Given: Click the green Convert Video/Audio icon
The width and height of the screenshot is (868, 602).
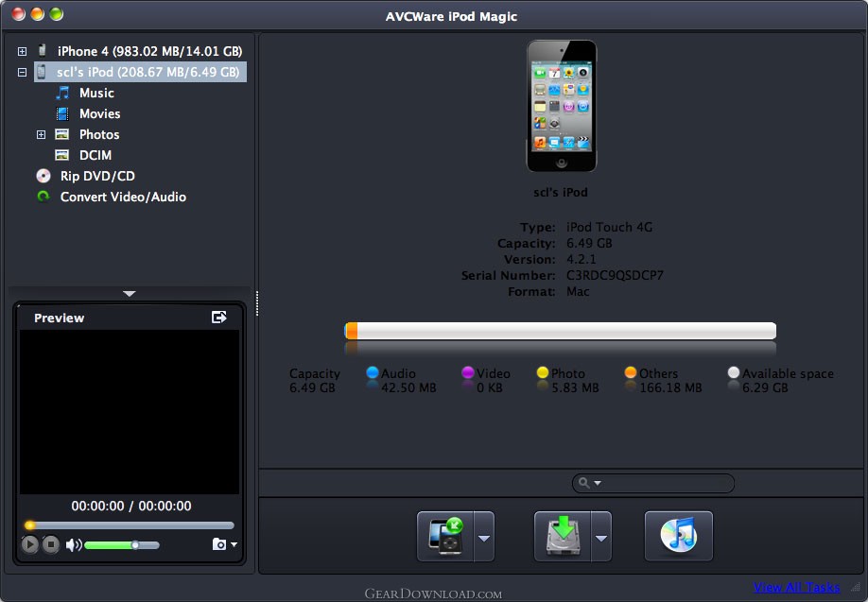Looking at the screenshot, I should pyautogui.click(x=43, y=197).
